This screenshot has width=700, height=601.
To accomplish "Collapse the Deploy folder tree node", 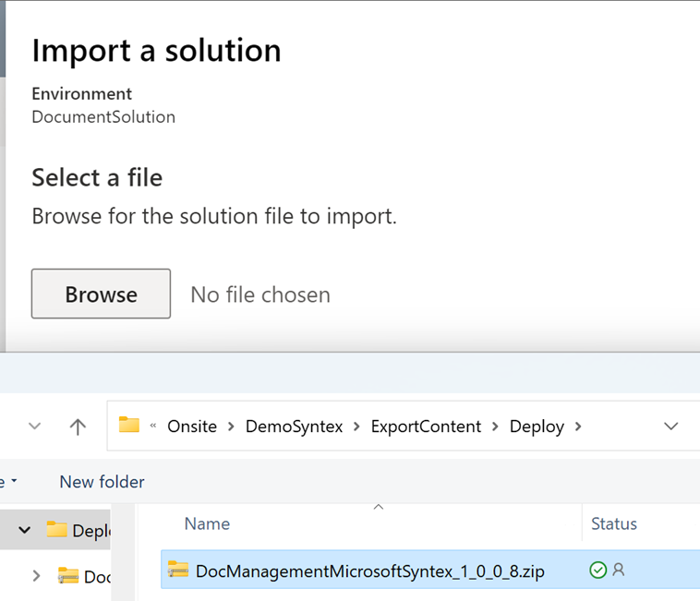I will (25, 530).
